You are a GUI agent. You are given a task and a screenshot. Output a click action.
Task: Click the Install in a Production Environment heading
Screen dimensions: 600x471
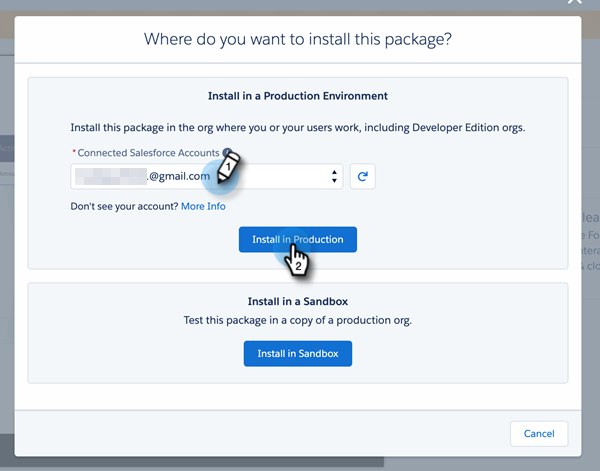pos(297,96)
